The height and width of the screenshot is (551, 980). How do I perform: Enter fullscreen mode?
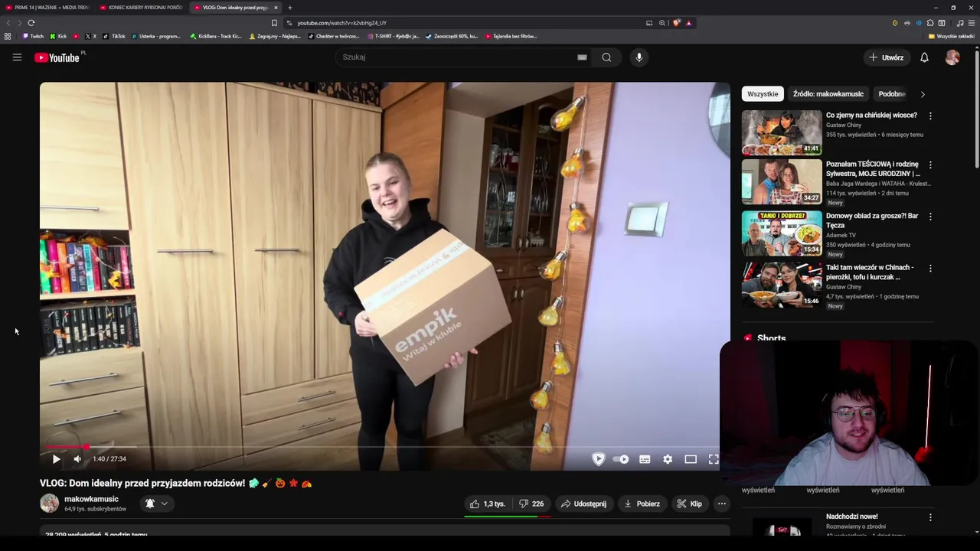coord(714,459)
